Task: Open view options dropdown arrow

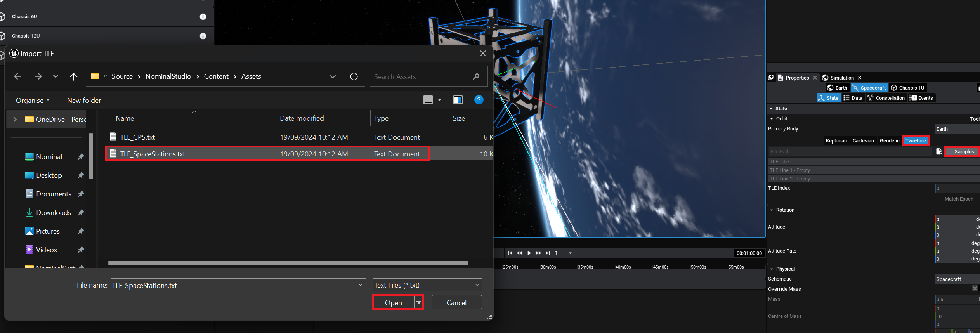Action: coord(439,100)
